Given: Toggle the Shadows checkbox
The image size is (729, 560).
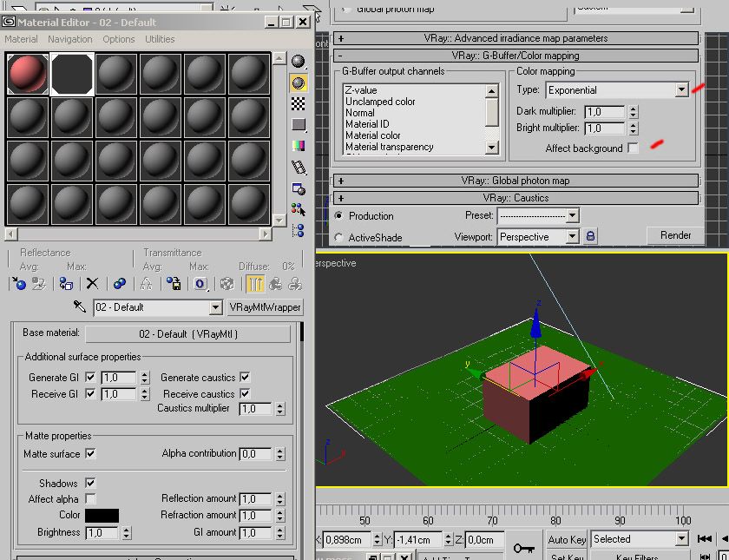Looking at the screenshot, I should 90,483.
